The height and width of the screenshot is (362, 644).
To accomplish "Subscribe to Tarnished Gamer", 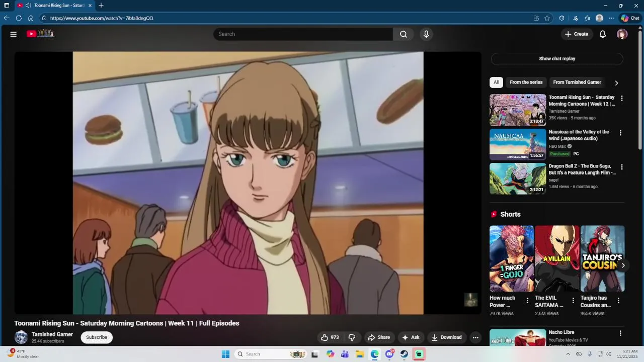I will click(97, 337).
